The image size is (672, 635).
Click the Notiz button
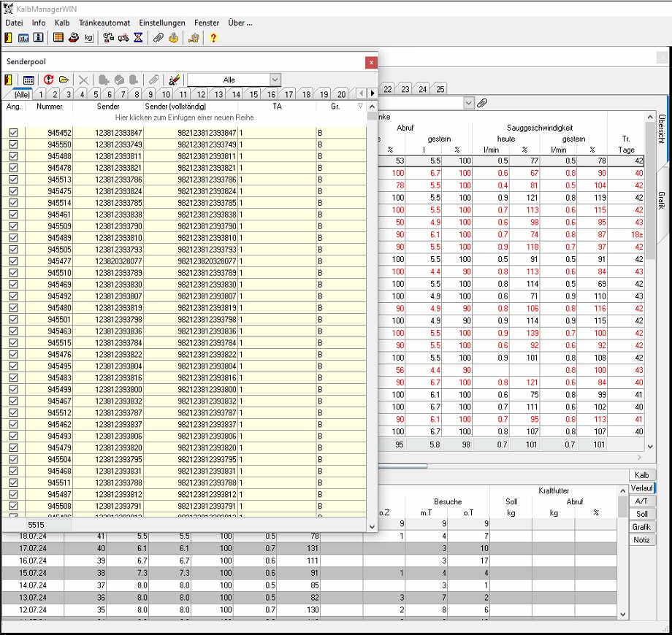click(641, 540)
